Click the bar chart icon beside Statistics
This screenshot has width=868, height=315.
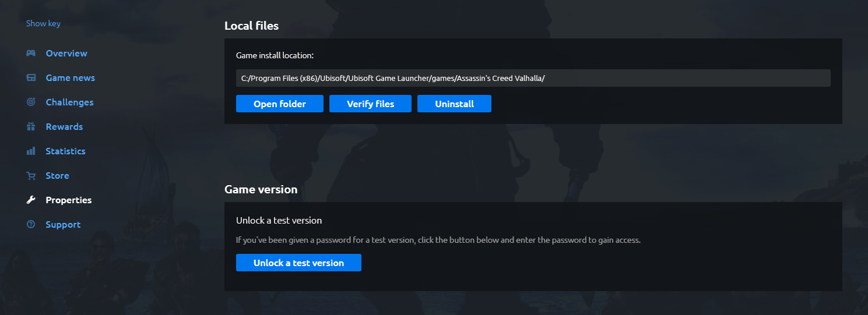31,151
